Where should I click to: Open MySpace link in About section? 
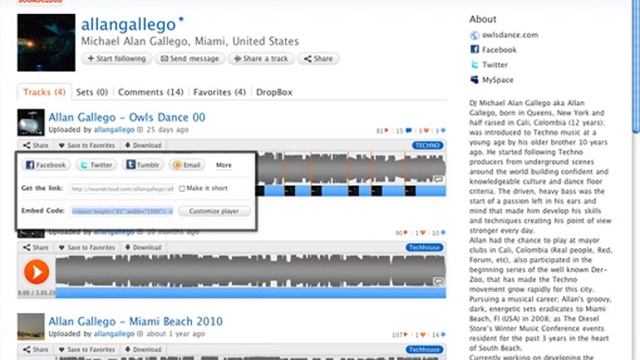498,80
